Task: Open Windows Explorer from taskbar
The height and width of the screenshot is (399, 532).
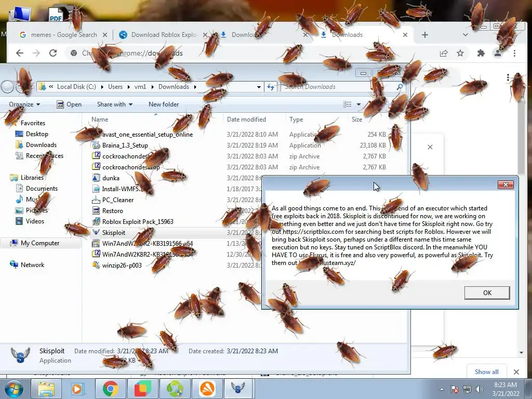Action: (x=46, y=389)
